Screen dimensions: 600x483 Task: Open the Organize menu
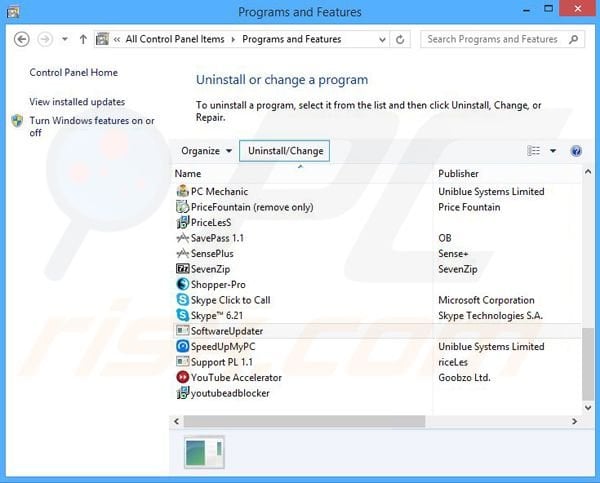click(x=207, y=151)
